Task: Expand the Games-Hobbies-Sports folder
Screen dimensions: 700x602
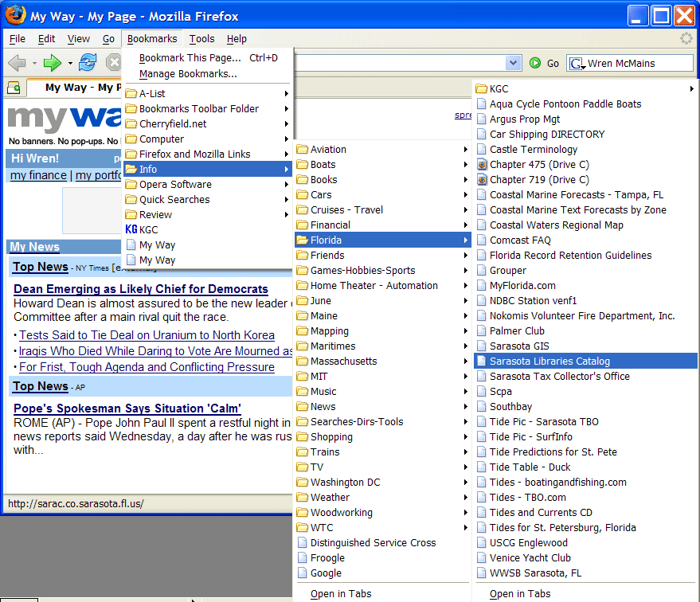Action: (382, 271)
